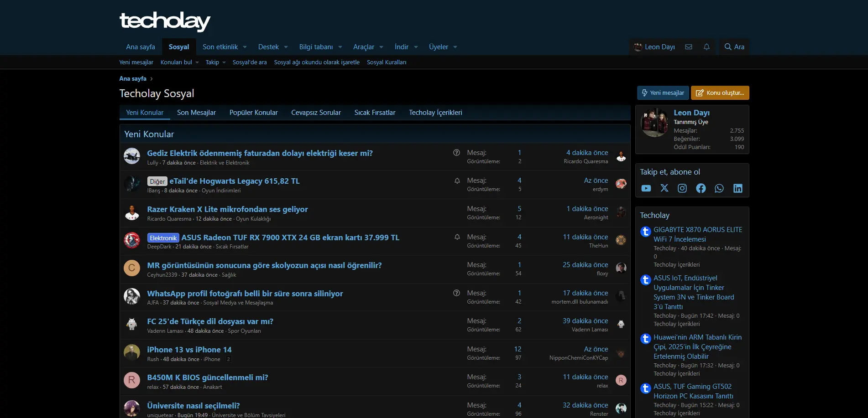Select the Sosyal navigation item

(x=179, y=47)
